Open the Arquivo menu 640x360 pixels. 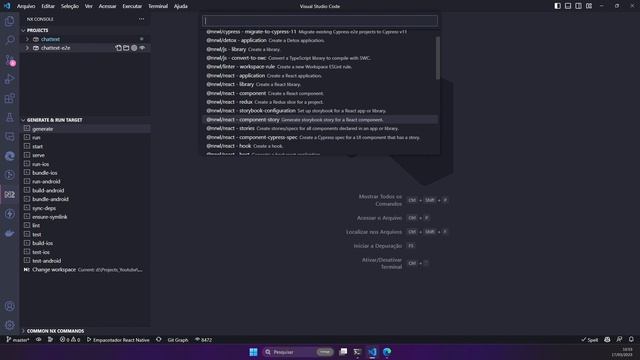point(26,6)
